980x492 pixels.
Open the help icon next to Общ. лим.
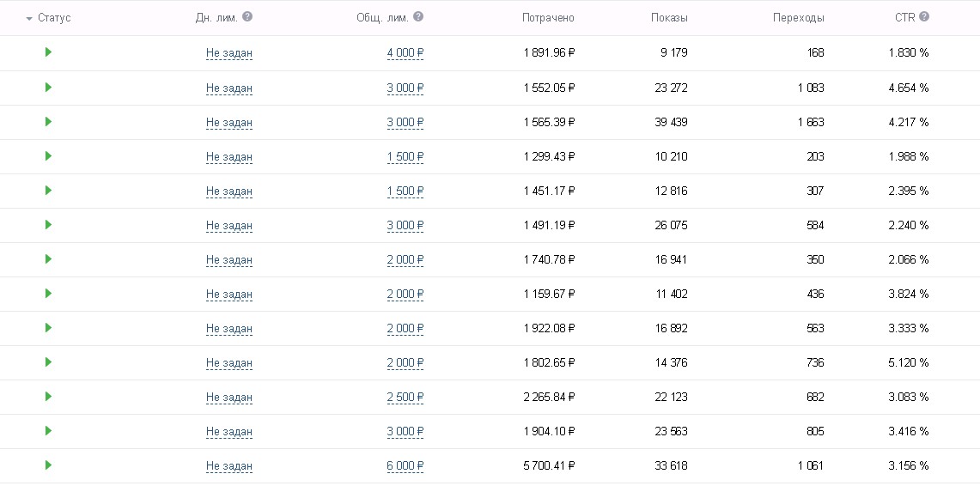418,16
